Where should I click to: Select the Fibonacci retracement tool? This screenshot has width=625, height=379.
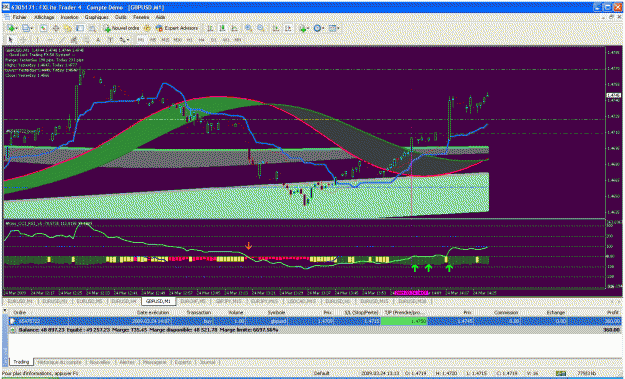86,39
